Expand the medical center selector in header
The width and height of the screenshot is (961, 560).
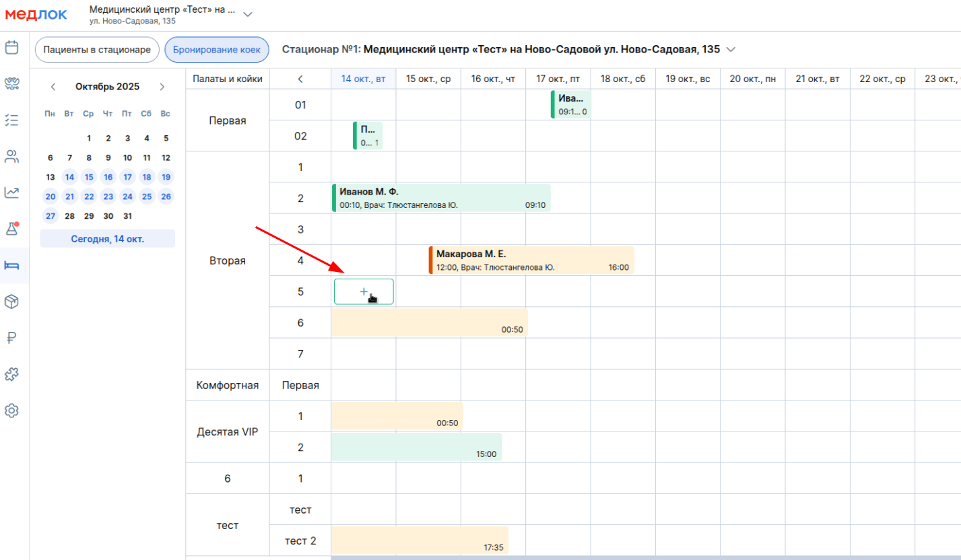[x=247, y=14]
